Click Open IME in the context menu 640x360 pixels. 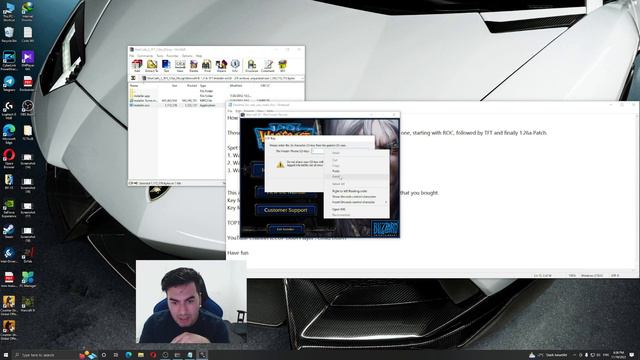click(339, 209)
